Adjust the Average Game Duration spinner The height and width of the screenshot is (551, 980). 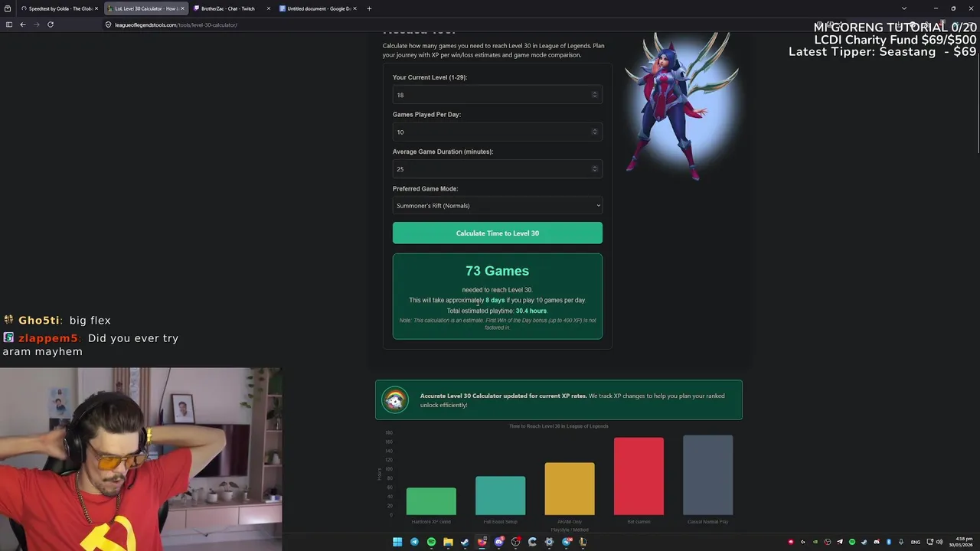pos(594,168)
